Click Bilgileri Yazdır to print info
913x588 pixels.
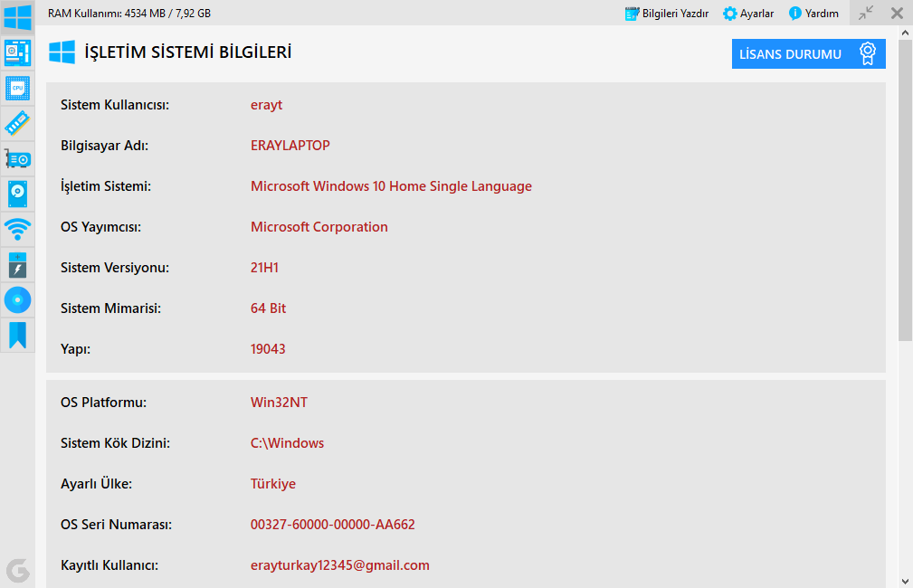[x=666, y=13]
